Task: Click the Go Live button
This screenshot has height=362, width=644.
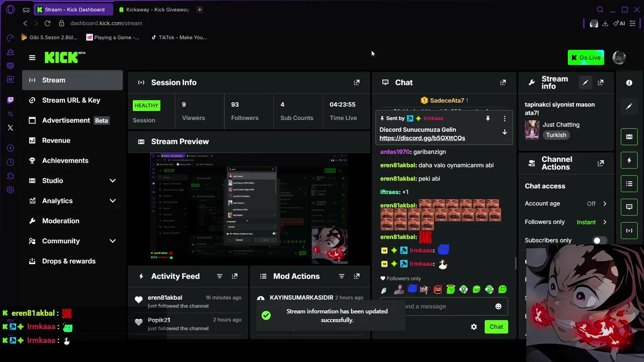Action: pos(586,58)
